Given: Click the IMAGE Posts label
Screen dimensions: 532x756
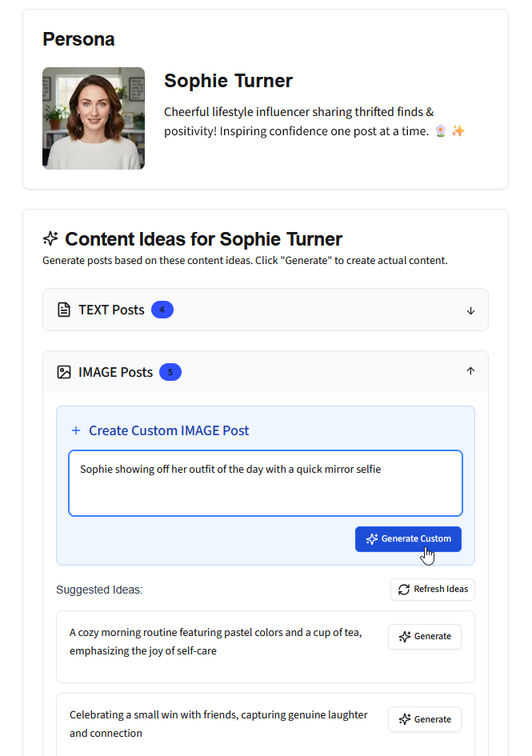Looking at the screenshot, I should click(x=115, y=372).
